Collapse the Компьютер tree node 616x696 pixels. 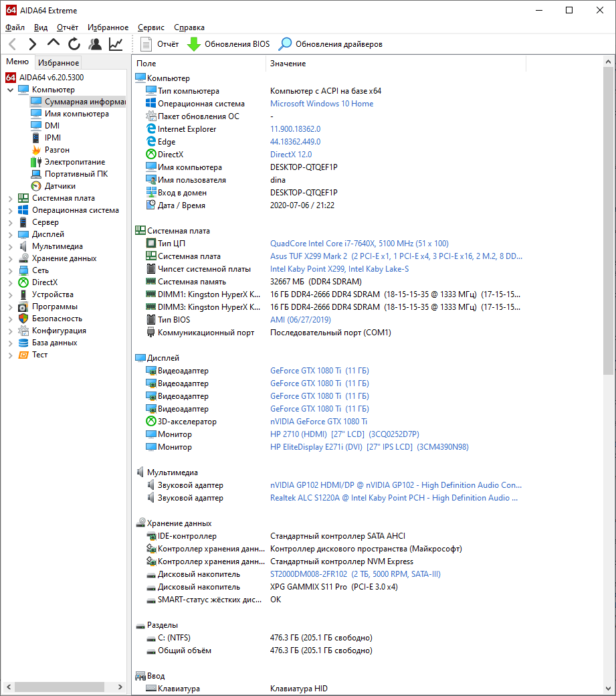(10, 90)
